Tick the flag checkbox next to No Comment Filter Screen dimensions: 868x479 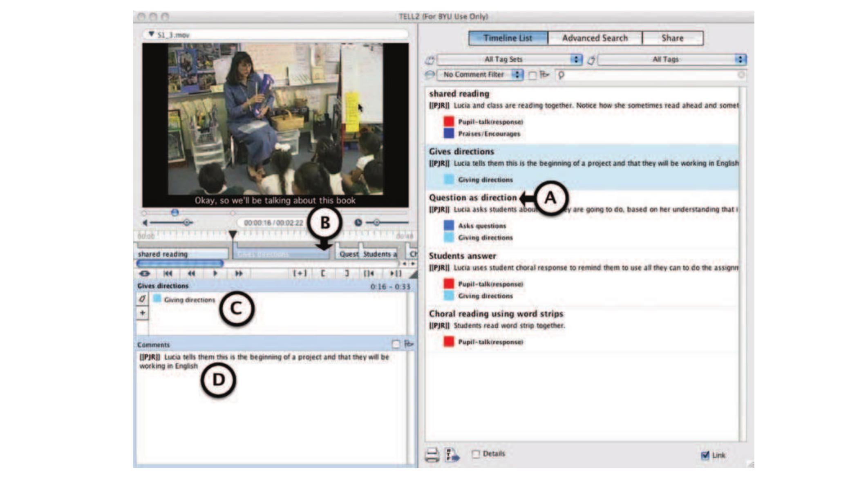pyautogui.click(x=532, y=75)
